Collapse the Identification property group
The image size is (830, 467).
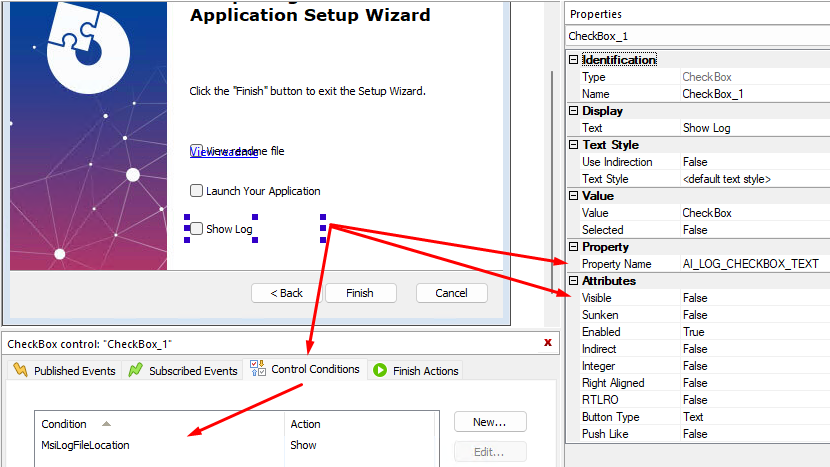pos(573,60)
